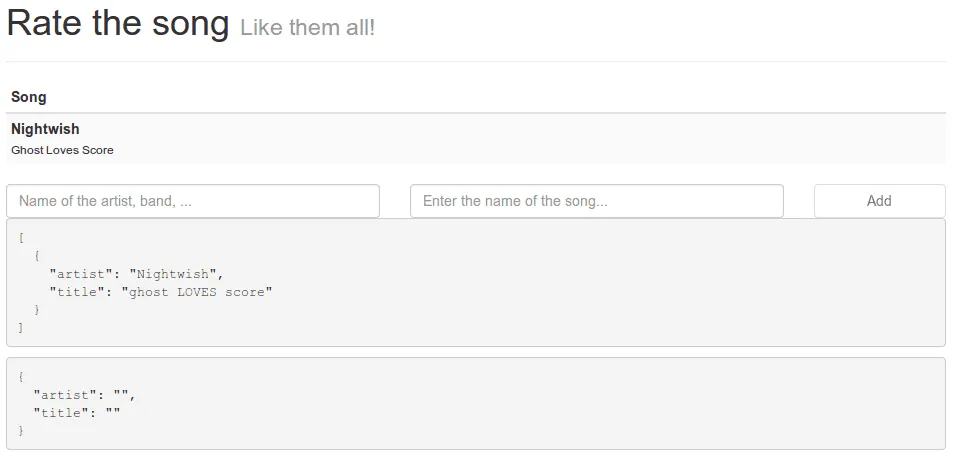The height and width of the screenshot is (464, 960).
Task: Click the empty "artist" line in lower JSON
Action: click(x=84, y=395)
